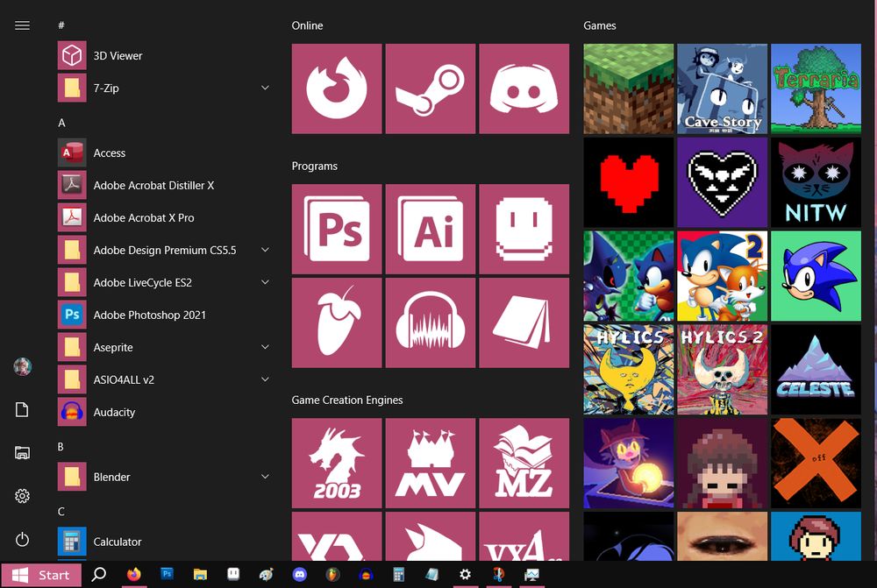Click the 3D Viewer cube icon
This screenshot has width=877, height=588.
tap(72, 55)
